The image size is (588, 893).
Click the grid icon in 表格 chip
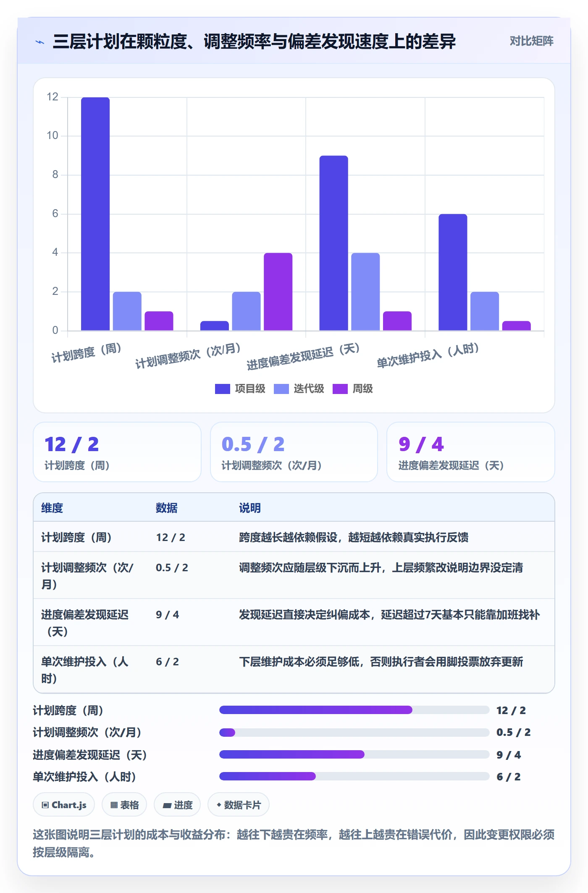coord(114,805)
